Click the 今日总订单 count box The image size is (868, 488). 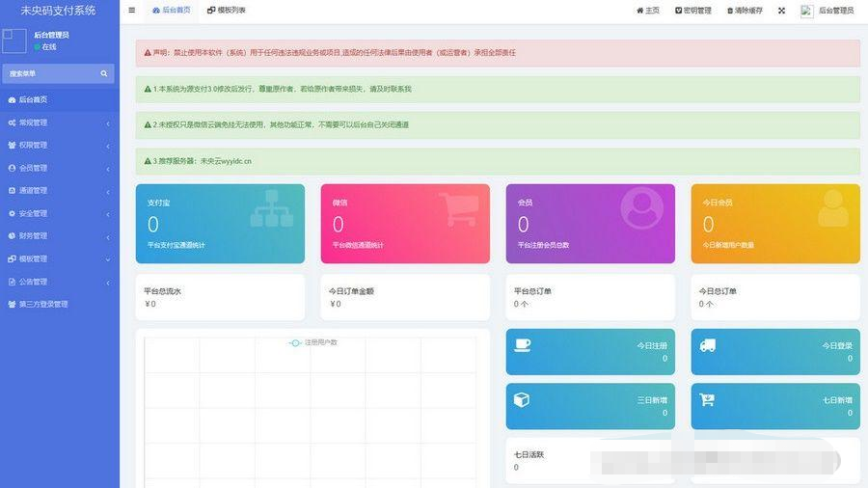[x=775, y=297]
